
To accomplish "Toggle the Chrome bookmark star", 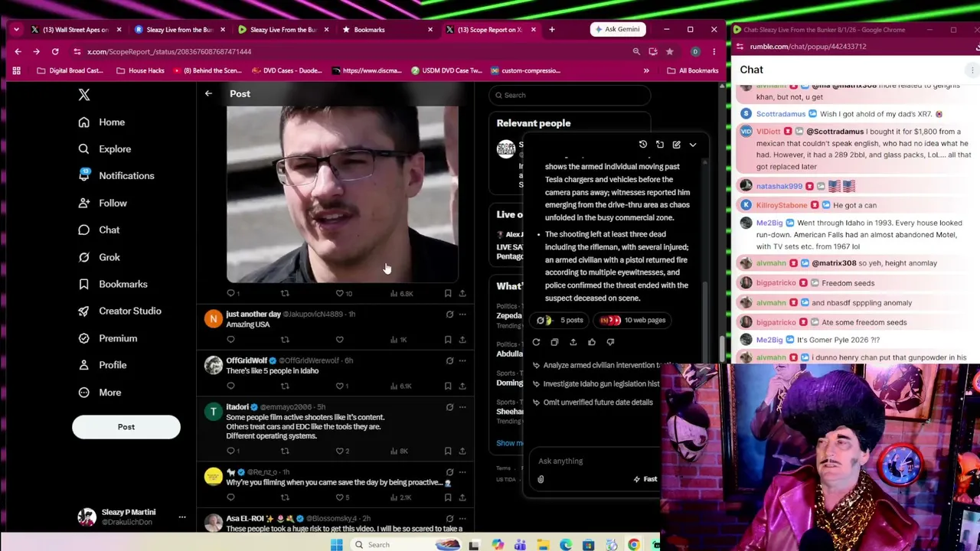I will pyautogui.click(x=670, y=51).
